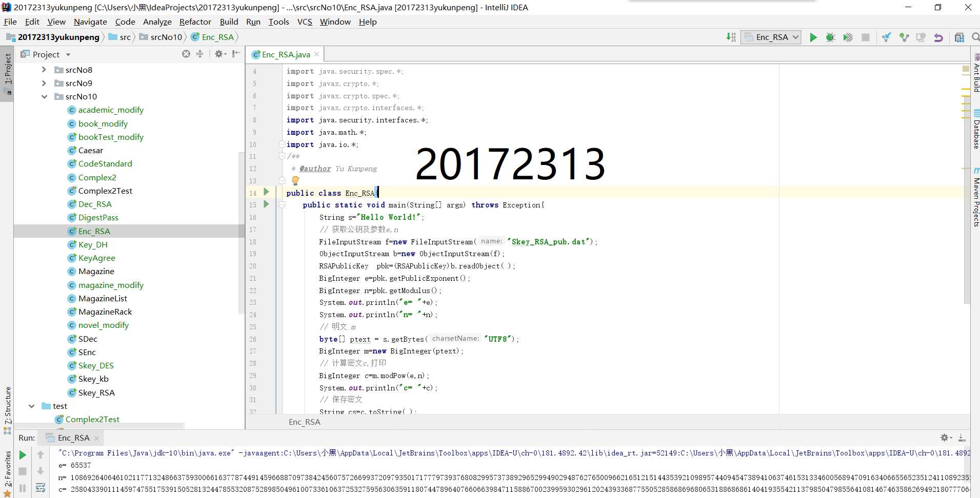Toggle the 1: Project tool window stripe
Viewport: 980px width, 498px height.
pos(7,75)
